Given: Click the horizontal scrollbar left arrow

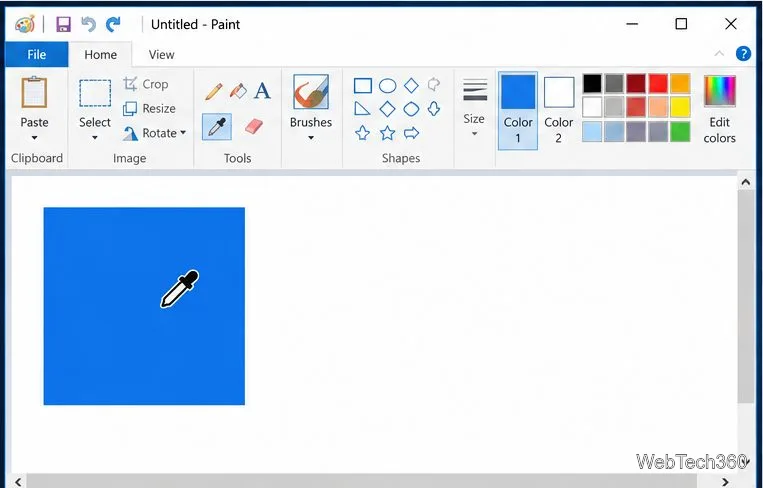Looking at the screenshot, I should pos(18,482).
